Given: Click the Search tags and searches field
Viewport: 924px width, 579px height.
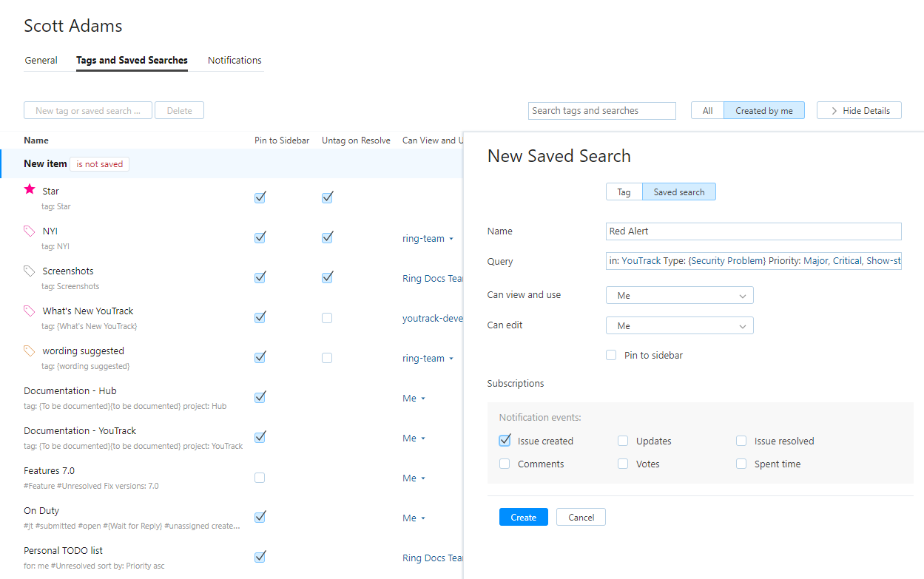Looking at the screenshot, I should (602, 111).
